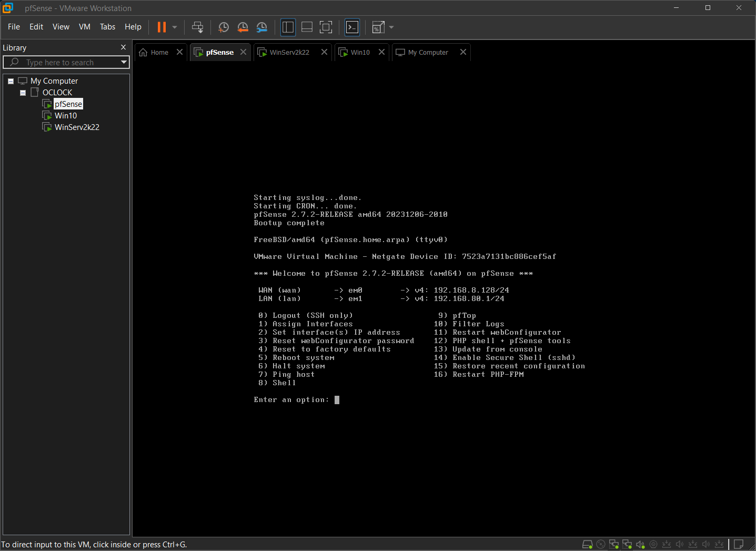
Task: Click the library search field
Action: coord(66,62)
